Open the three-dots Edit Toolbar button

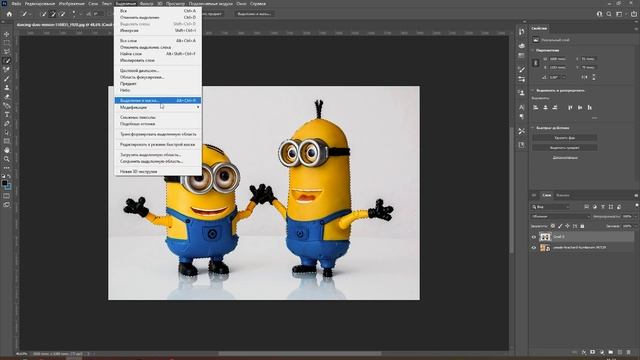click(x=7, y=168)
